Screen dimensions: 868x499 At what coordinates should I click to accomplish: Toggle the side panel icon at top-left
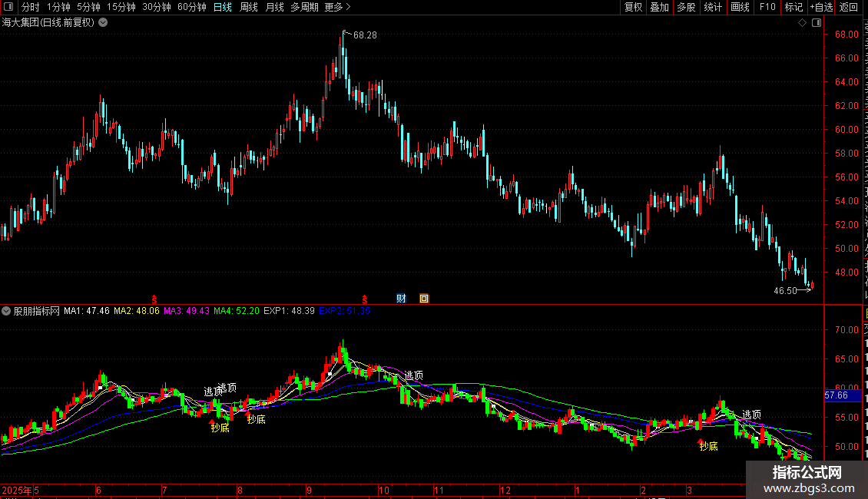click(8, 7)
